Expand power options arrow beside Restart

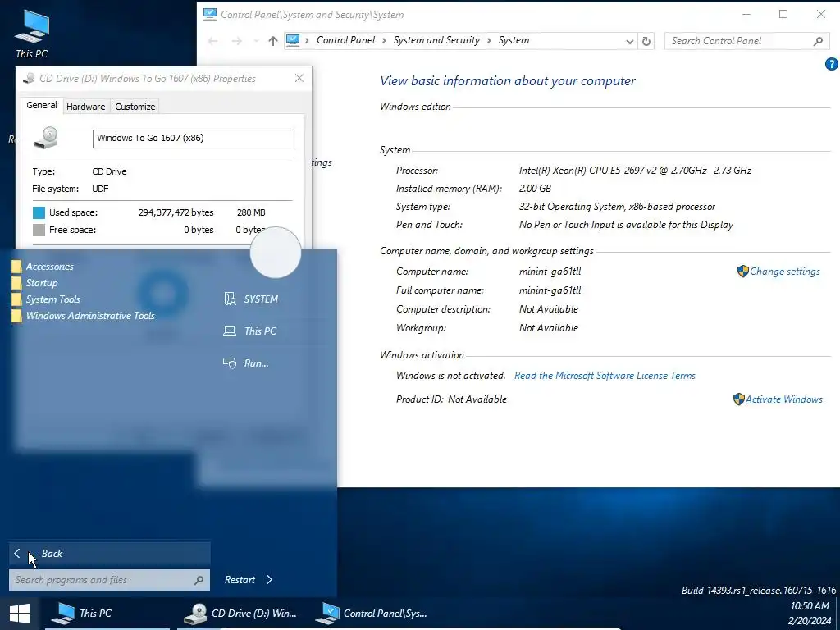point(269,580)
